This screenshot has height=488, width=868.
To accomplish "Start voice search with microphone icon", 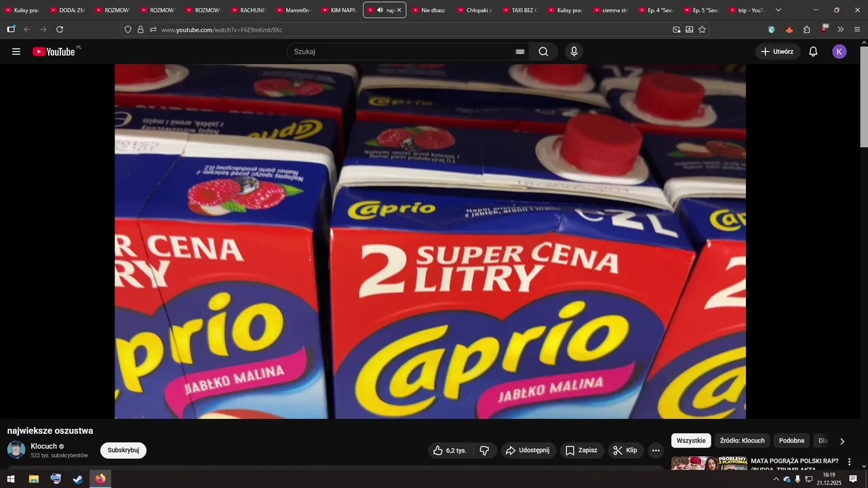I will pos(574,52).
